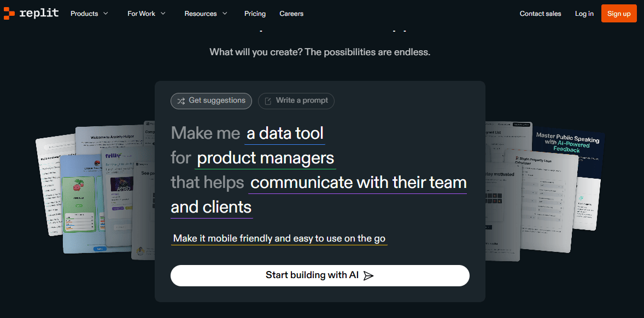Click the "product managers" prompt field
Viewport: 644px width, 318px height.
pos(265,158)
